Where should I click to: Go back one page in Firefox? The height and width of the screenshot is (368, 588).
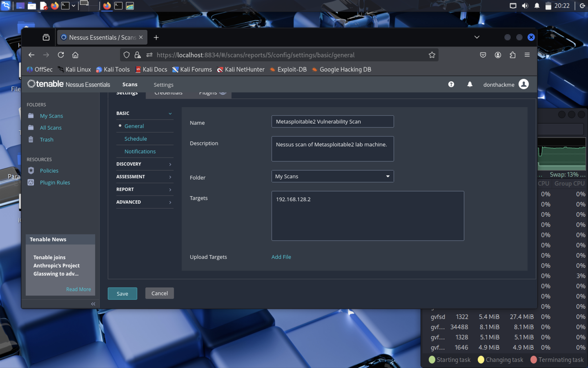coord(31,55)
